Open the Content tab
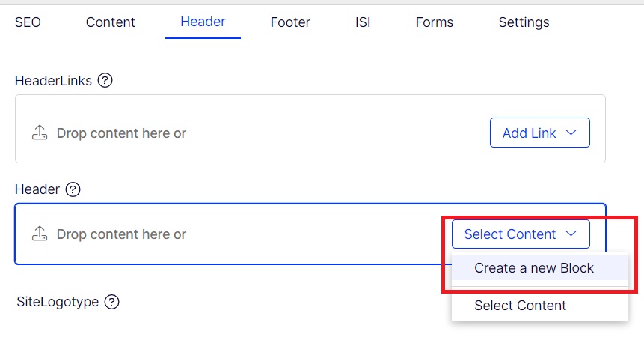 [x=110, y=22]
